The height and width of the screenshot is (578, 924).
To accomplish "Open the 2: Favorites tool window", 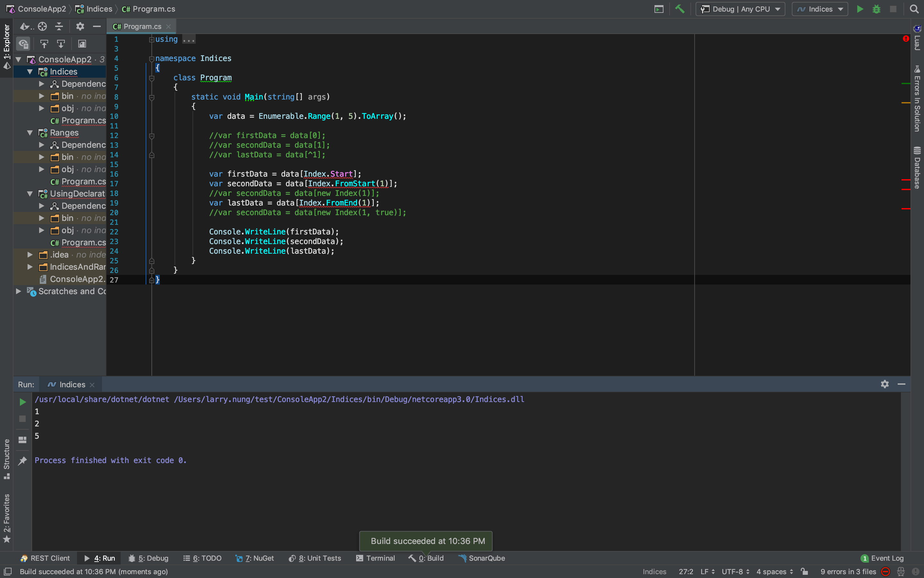I will (6, 518).
